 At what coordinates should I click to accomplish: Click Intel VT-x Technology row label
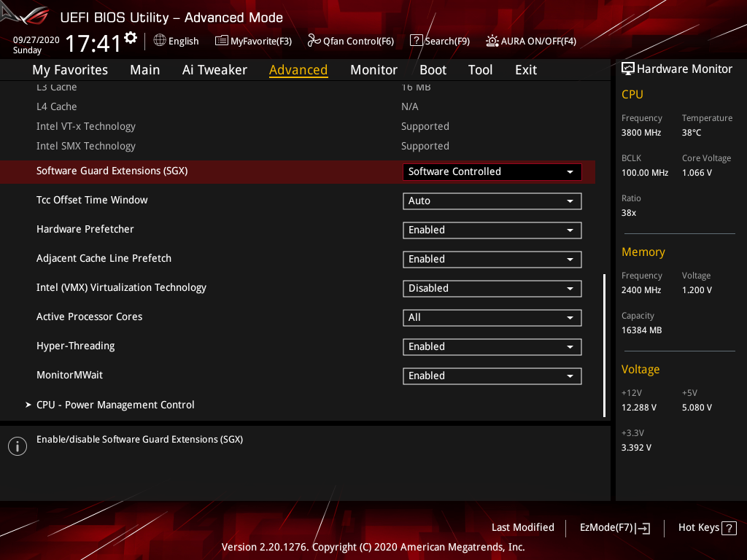tap(86, 126)
